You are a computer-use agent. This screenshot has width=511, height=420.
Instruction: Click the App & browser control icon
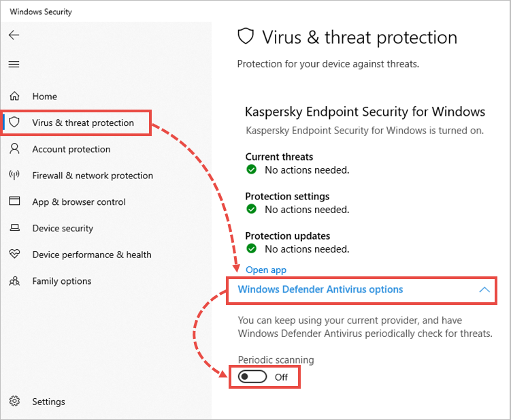[14, 201]
